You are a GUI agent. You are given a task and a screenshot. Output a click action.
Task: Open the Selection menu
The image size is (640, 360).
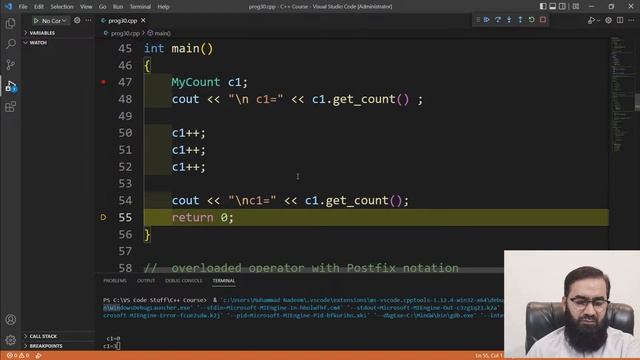(x=62, y=7)
